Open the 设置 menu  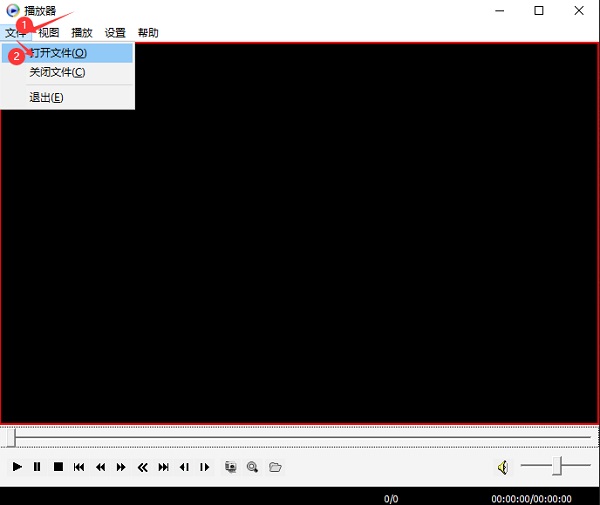coord(115,33)
